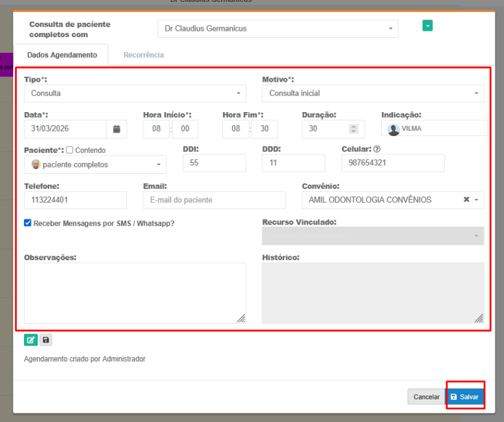Screen dimensions: 504x422
Task: Click the save (floppy disk) icon near edit icon
Action: [x=45, y=339]
